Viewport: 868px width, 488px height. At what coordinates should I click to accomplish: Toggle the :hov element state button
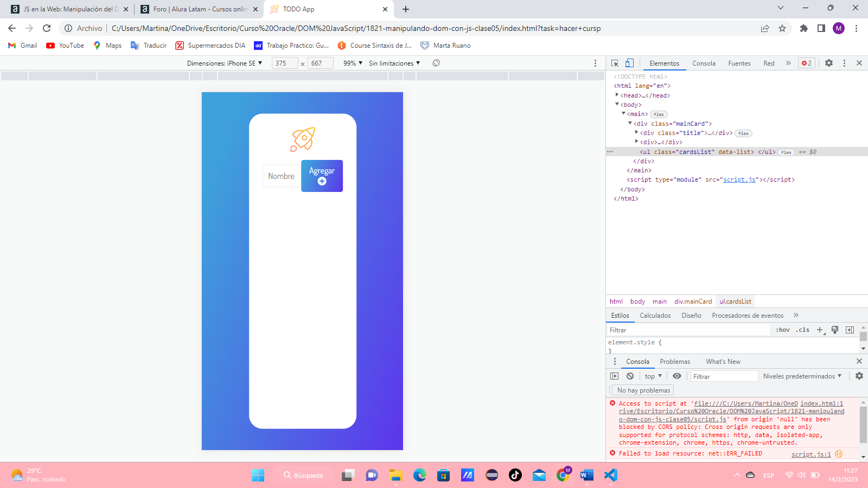[x=782, y=330]
